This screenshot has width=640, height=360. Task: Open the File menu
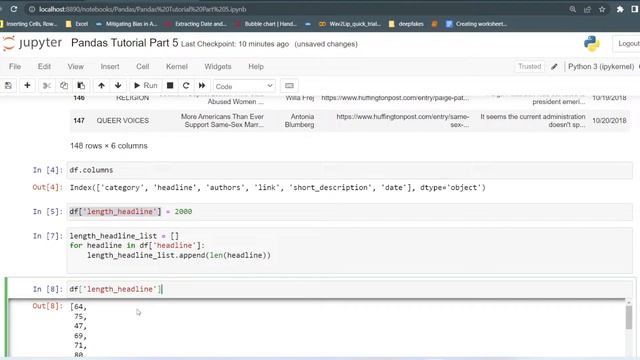[x=15, y=67]
